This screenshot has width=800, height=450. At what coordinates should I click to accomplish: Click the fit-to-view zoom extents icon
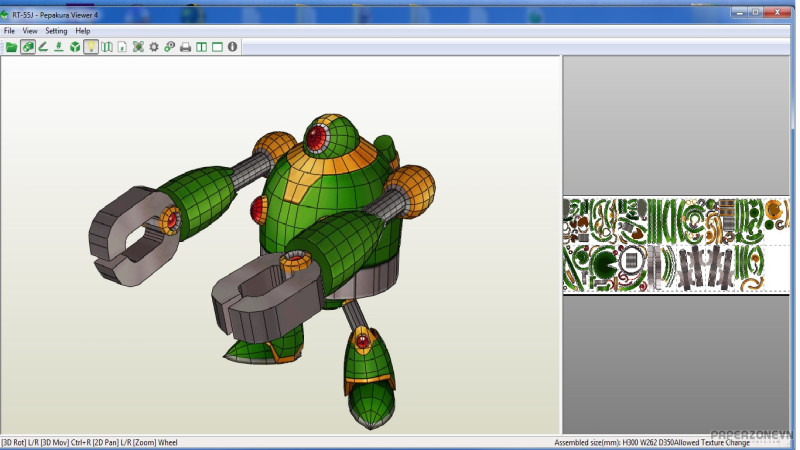[138, 47]
